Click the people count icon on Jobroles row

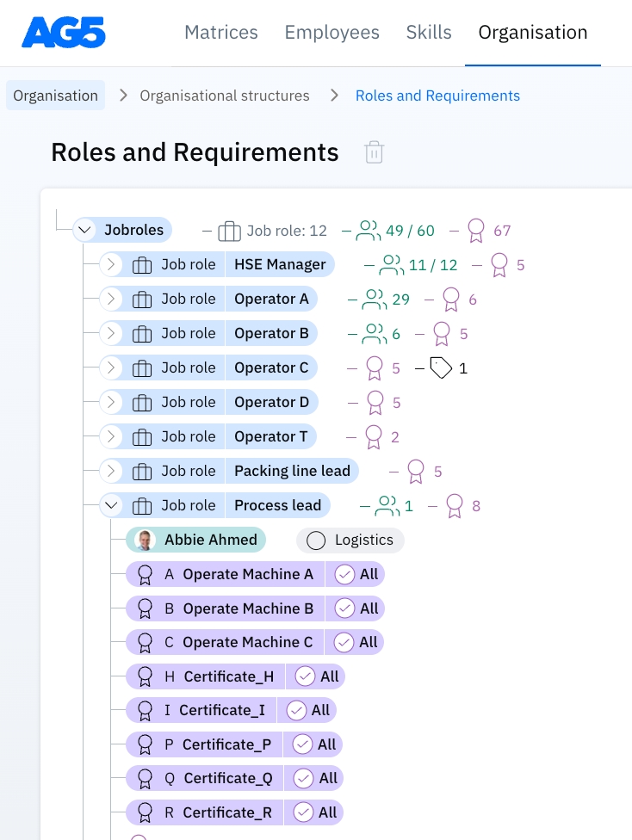tap(368, 231)
